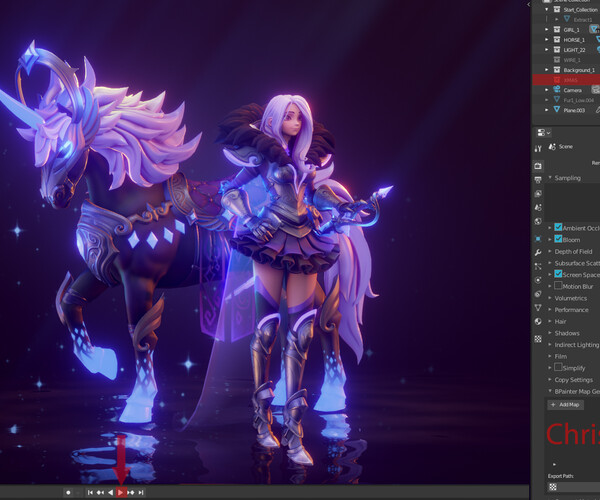Jump to the first frame
Image resolution: width=600 pixels, height=500 pixels.
(x=90, y=492)
